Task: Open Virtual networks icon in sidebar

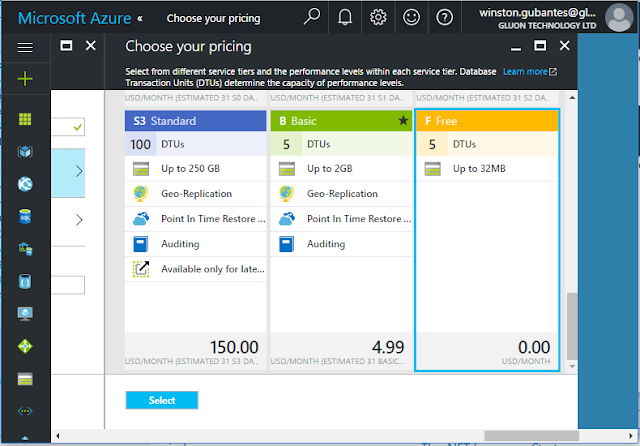Action: 25,411
